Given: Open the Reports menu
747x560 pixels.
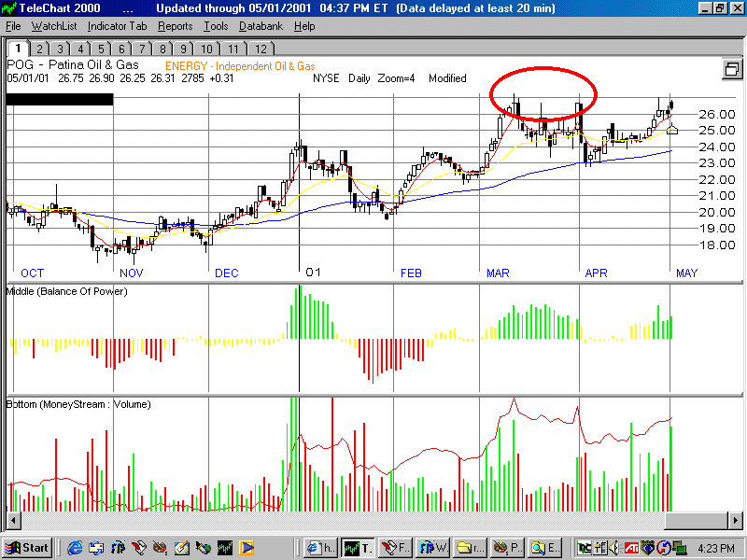Looking at the screenshot, I should click(176, 26).
